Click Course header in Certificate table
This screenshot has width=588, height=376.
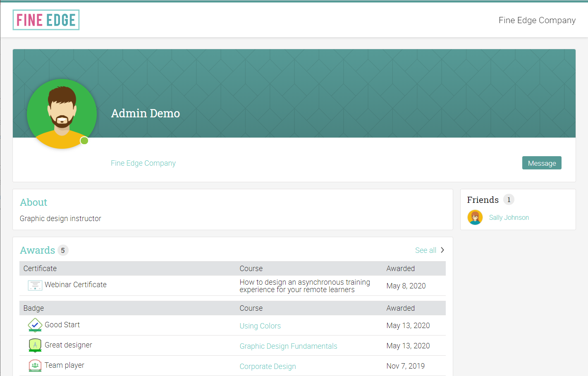[x=251, y=269]
